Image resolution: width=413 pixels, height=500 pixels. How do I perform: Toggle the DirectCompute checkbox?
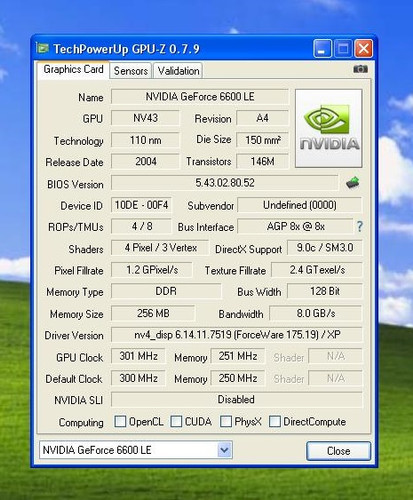tap(275, 421)
